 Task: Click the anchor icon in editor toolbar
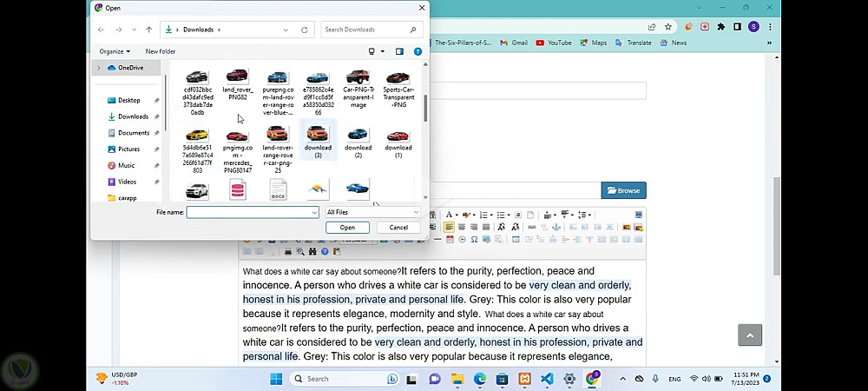click(x=557, y=227)
